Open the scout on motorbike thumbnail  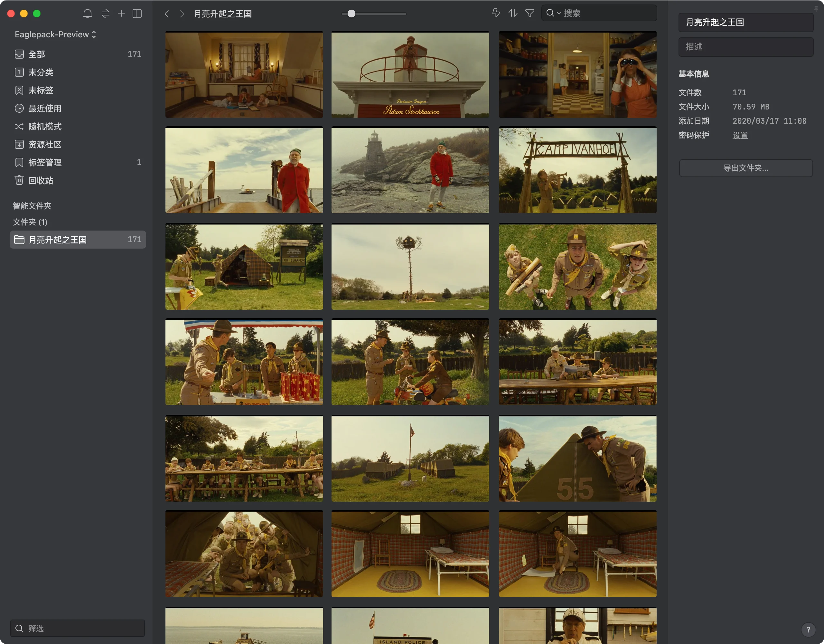coord(410,362)
